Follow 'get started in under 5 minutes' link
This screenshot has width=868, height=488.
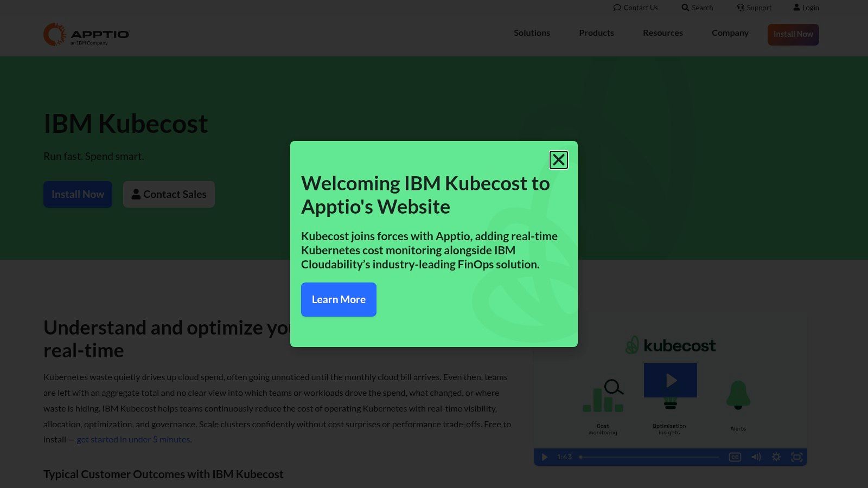point(133,439)
